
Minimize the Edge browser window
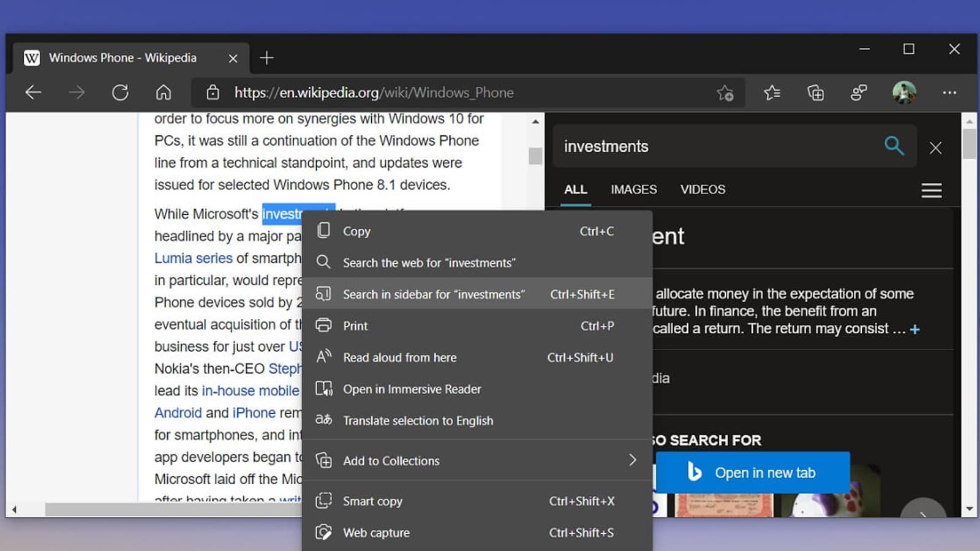coord(864,49)
